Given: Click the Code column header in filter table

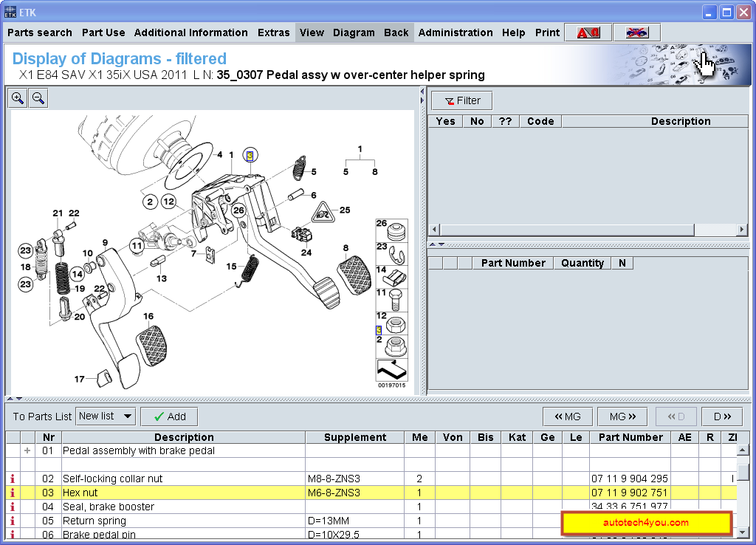Looking at the screenshot, I should [540, 122].
